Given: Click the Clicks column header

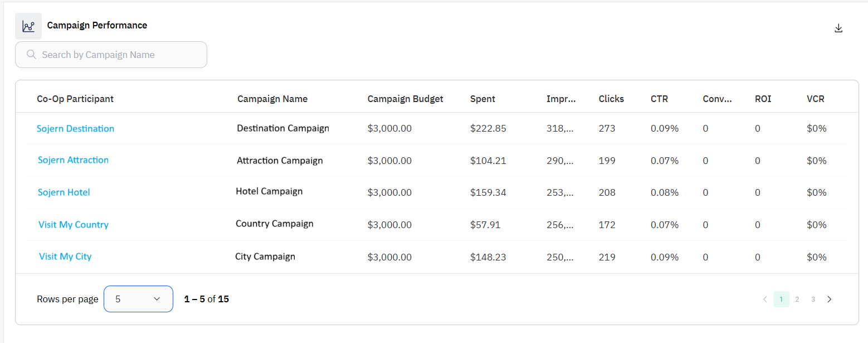Looking at the screenshot, I should [611, 99].
